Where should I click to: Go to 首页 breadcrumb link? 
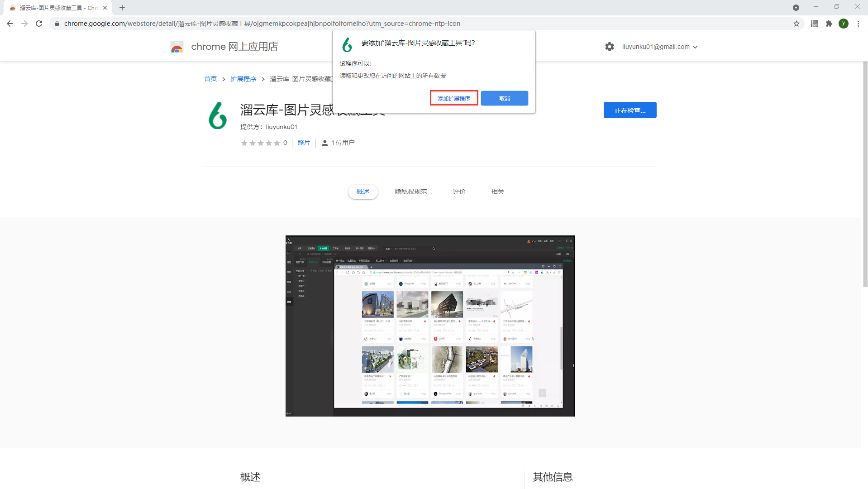[210, 79]
